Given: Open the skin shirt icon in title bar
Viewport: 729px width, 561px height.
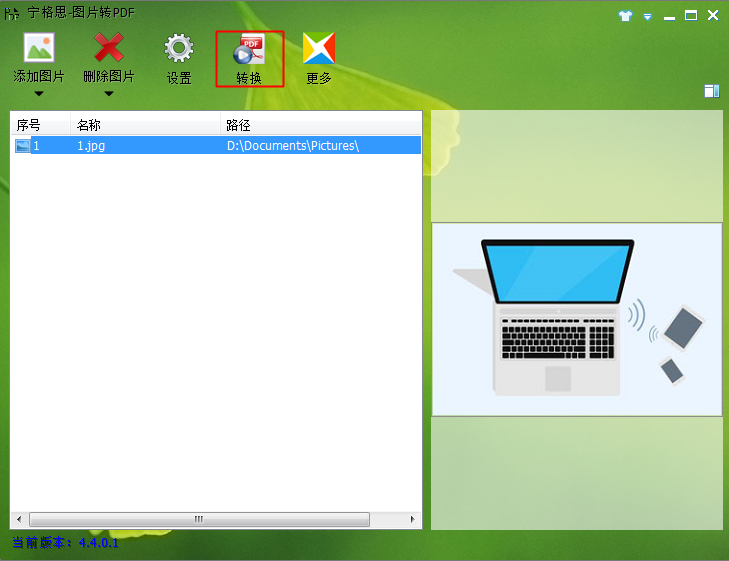Looking at the screenshot, I should pos(625,16).
